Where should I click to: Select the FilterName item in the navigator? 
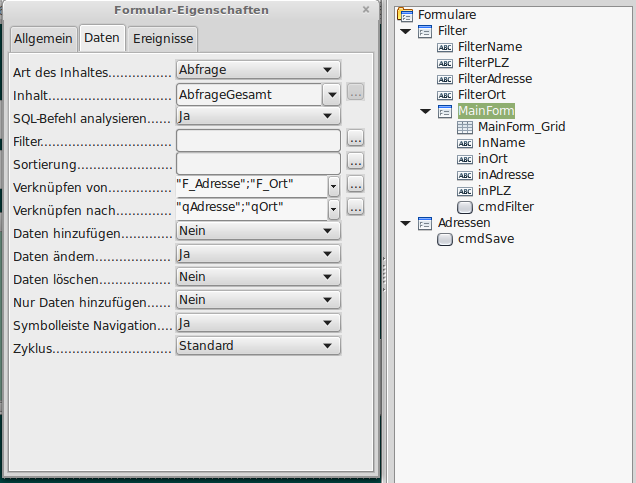490,47
